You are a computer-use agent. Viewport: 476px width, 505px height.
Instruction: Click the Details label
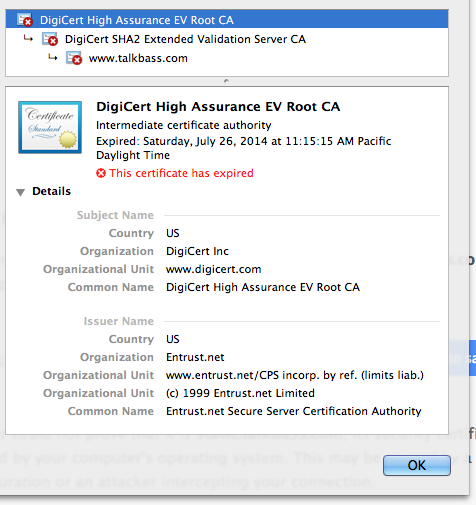click(x=51, y=191)
